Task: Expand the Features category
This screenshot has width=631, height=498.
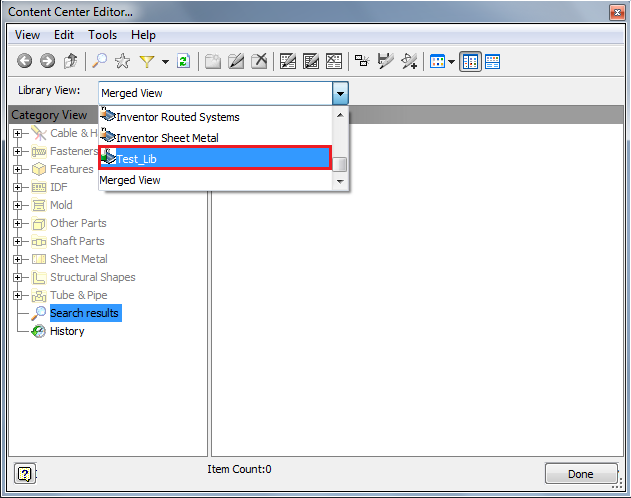Action: [x=17, y=169]
